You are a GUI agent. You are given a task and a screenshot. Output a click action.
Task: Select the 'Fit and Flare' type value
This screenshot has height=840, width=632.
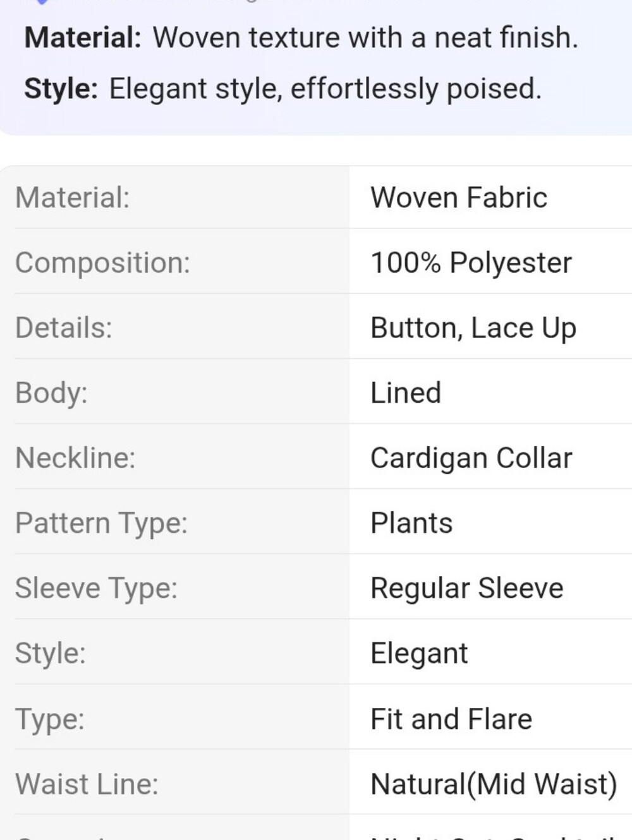[x=451, y=719]
